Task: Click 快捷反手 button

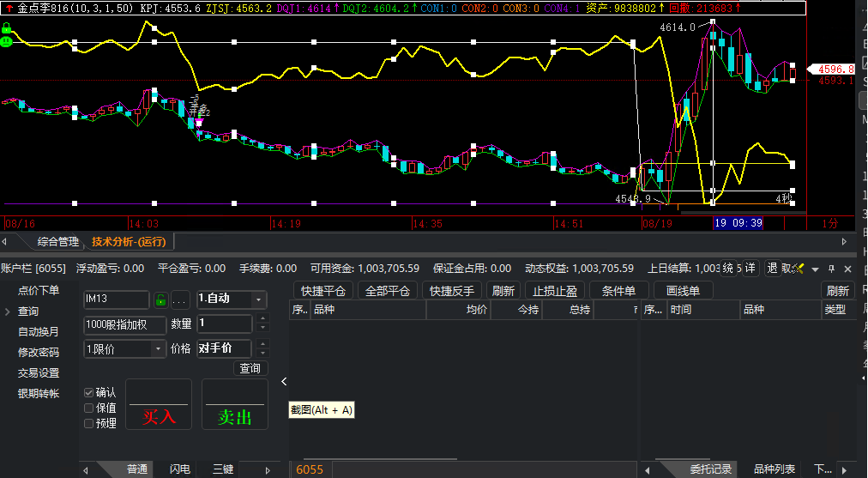Action: 452,291
